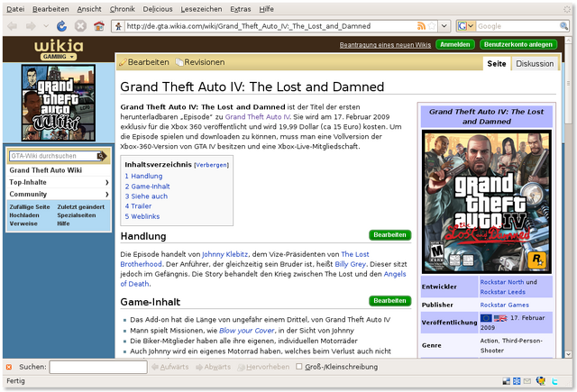577x392 pixels.
Task: Click the browser Forward arrow
Action: 31,26
